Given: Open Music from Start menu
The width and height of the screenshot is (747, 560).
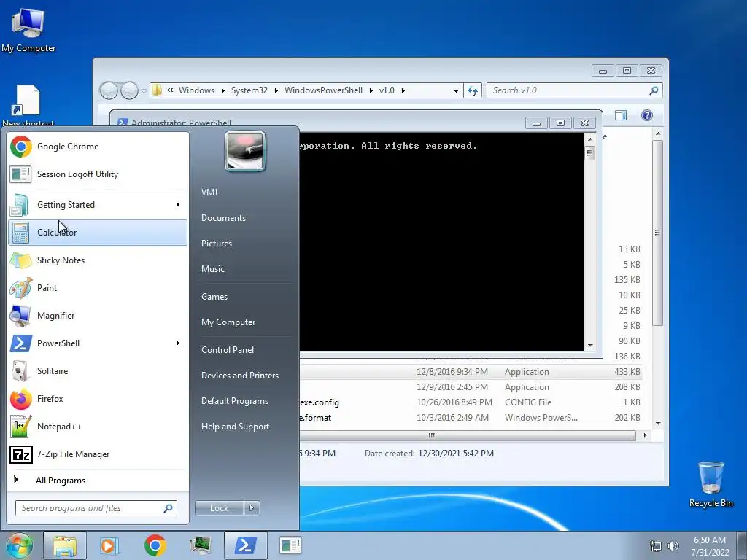Looking at the screenshot, I should click(213, 269).
